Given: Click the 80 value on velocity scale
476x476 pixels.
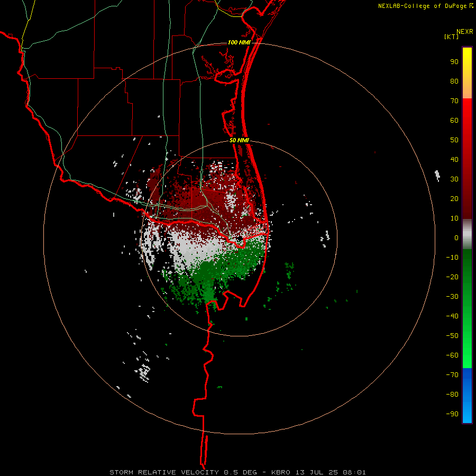Looking at the screenshot, I should tap(454, 81).
